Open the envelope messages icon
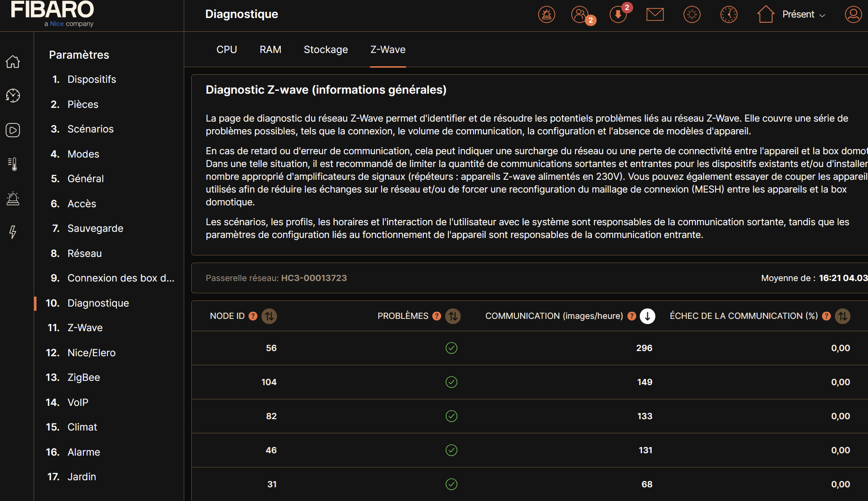 (x=655, y=15)
